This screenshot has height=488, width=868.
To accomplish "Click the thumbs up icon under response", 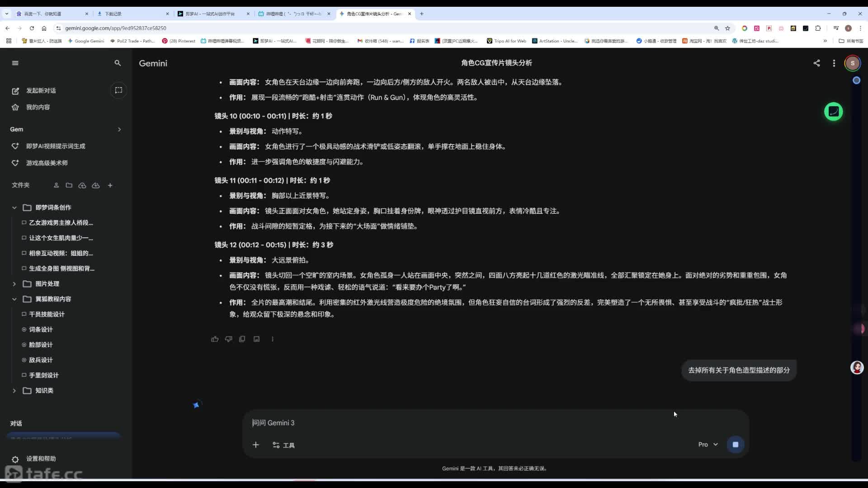I will 215,339.
